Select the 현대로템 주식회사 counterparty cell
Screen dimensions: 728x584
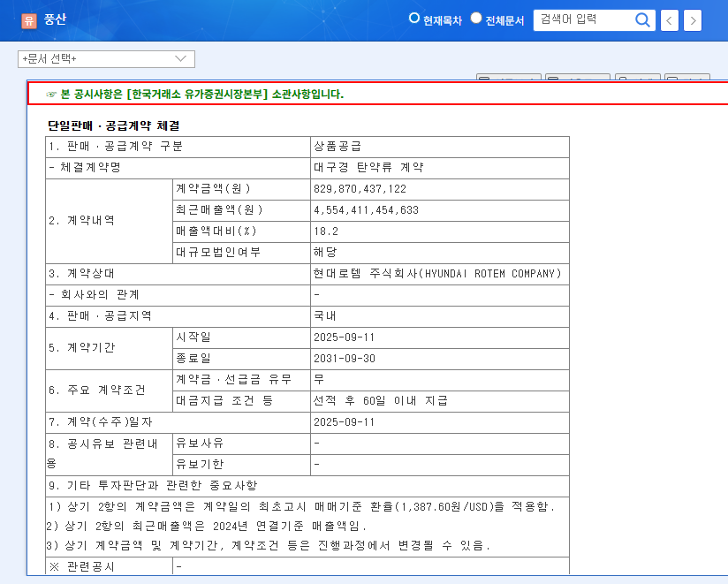(x=436, y=274)
